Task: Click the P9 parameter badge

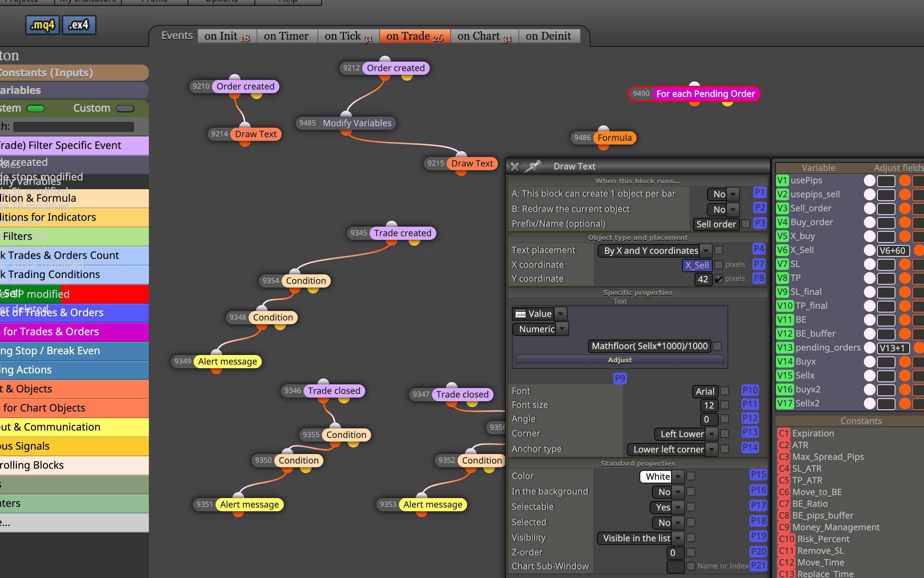Action: tap(620, 378)
